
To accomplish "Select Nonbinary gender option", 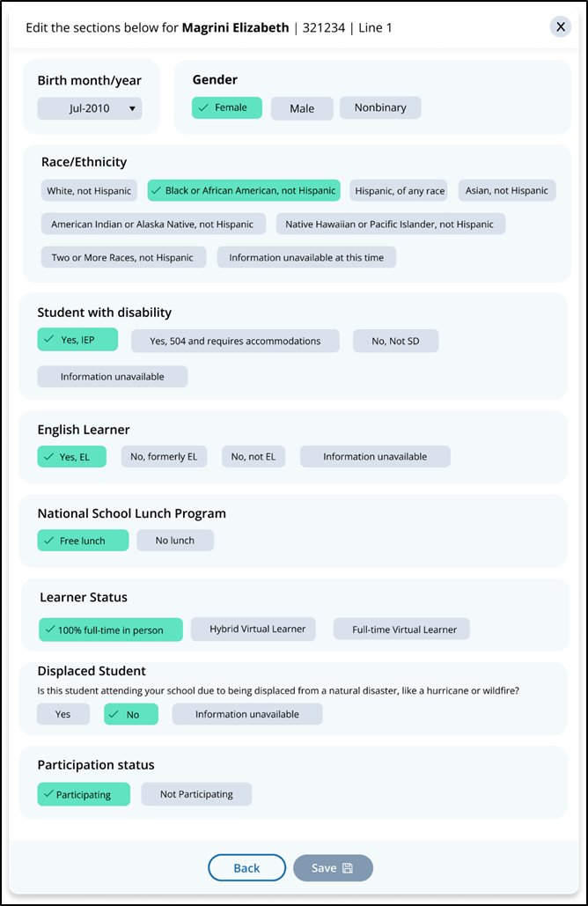I will tap(380, 107).
